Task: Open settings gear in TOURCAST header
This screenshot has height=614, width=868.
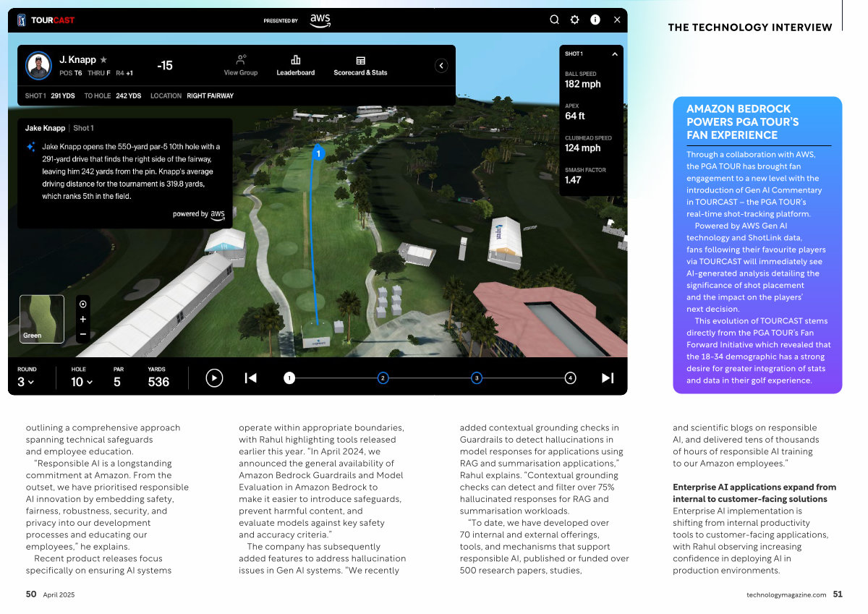Action: (x=574, y=20)
